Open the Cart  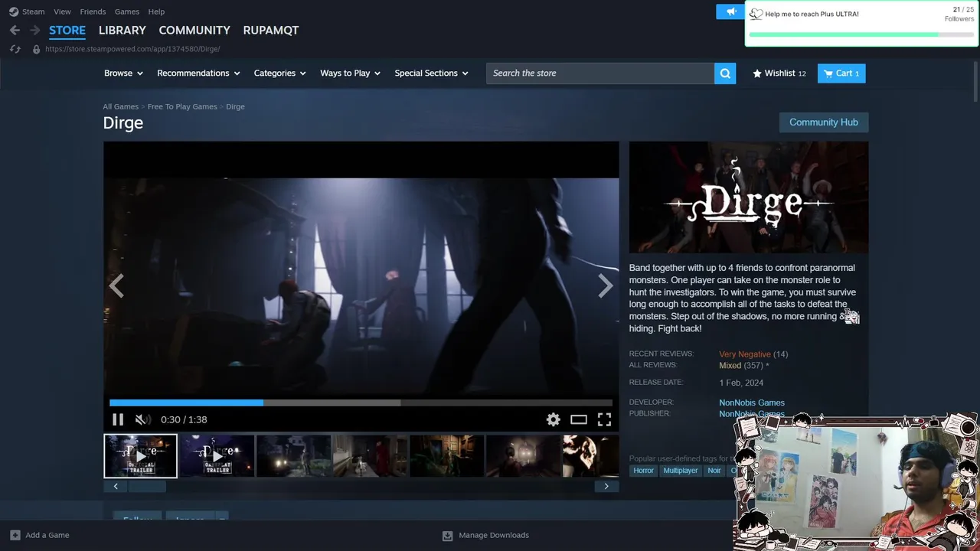click(841, 73)
